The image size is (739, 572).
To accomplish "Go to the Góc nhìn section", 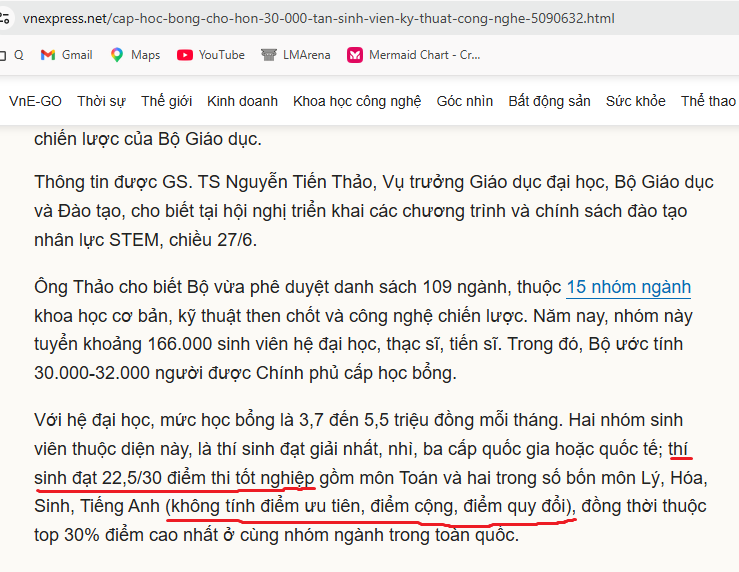I will pyautogui.click(x=465, y=101).
